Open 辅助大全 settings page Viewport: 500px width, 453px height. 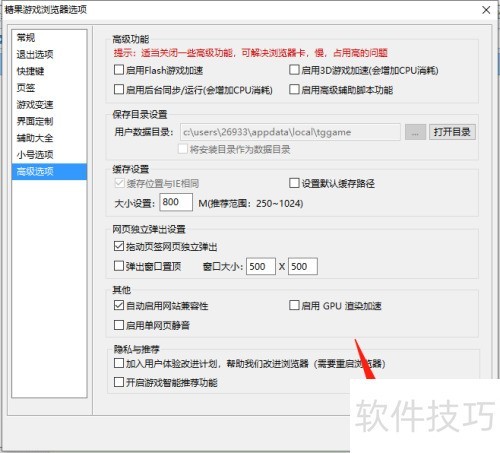click(49, 138)
